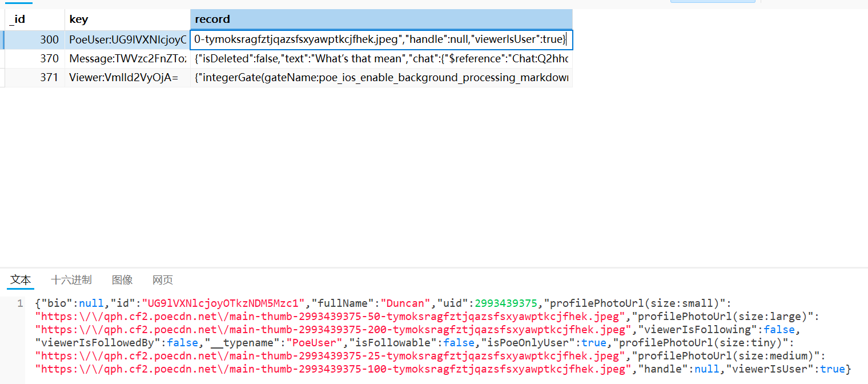The image size is (868, 384).
Task: Sort by the _id column header
Action: [35, 19]
